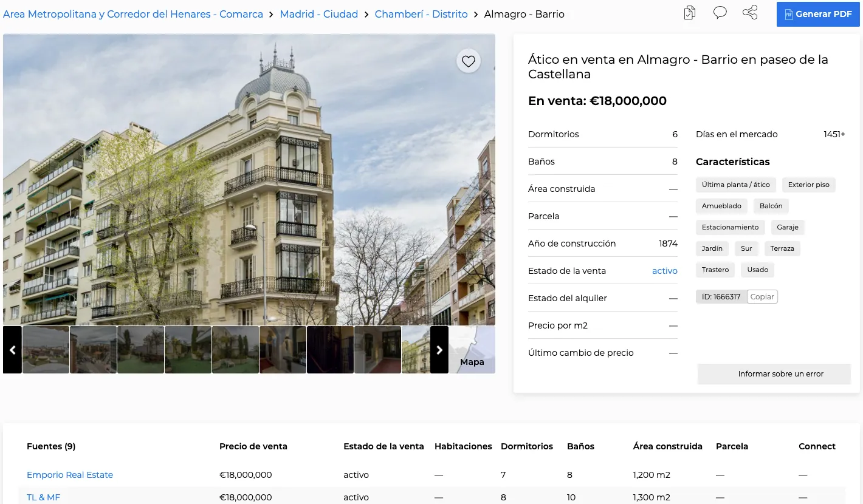Image resolution: width=863 pixels, height=504 pixels.
Task: Open the Emporio Real Estate source
Action: click(70, 475)
